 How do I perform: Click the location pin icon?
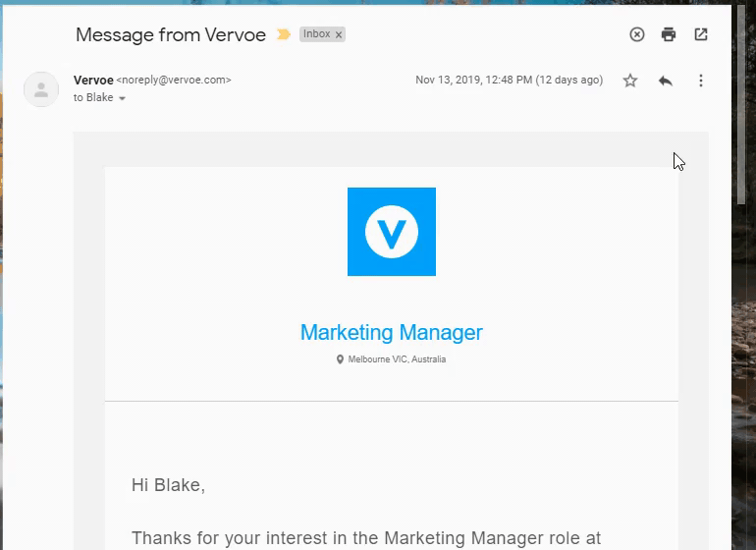pyautogui.click(x=340, y=359)
